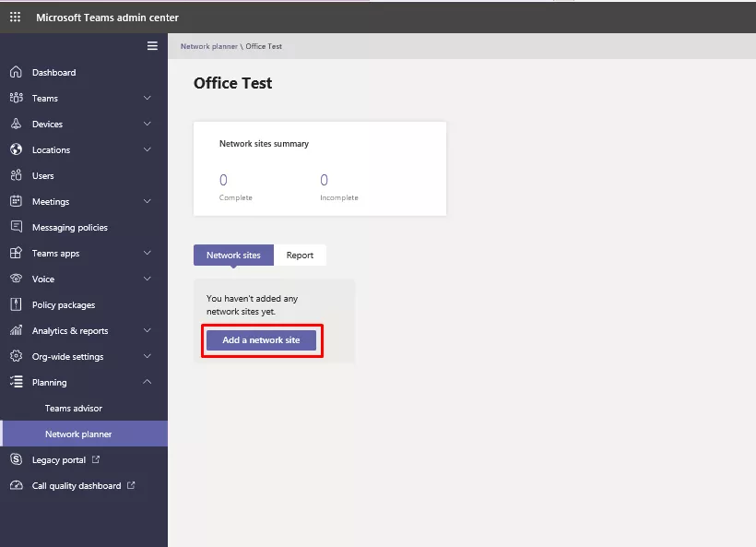Expand the Teams menu chevron
756x547 pixels.
click(x=148, y=98)
